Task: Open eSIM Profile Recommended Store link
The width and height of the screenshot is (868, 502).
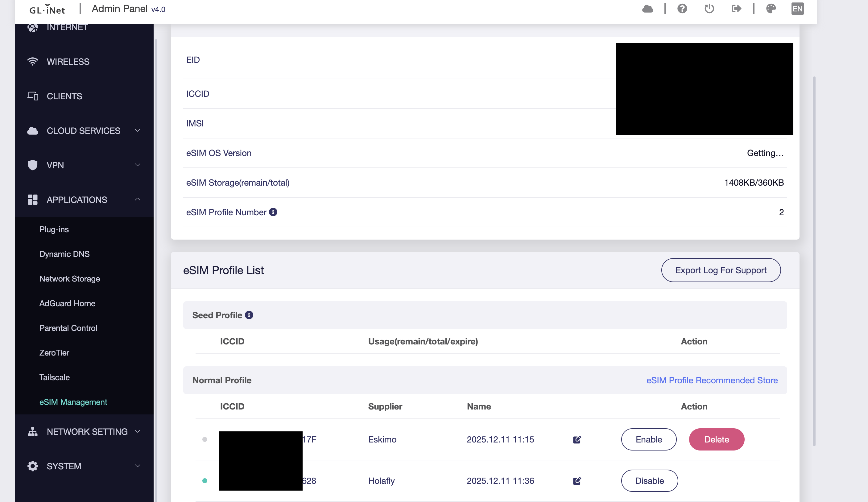Action: [x=712, y=380]
